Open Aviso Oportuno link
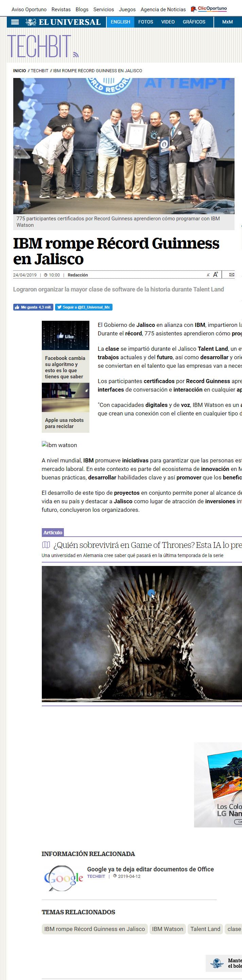Screen dimensions: 242x980 [x=29, y=10]
